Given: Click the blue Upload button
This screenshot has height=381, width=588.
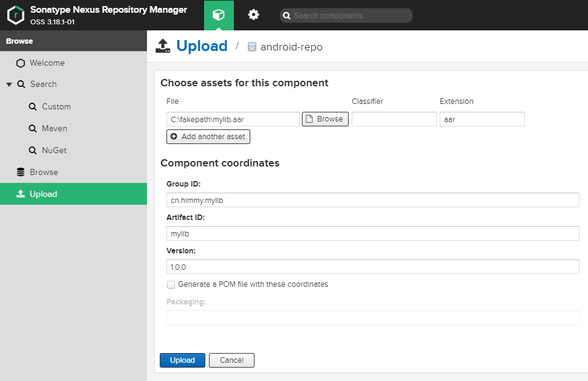Looking at the screenshot, I should 183,360.
